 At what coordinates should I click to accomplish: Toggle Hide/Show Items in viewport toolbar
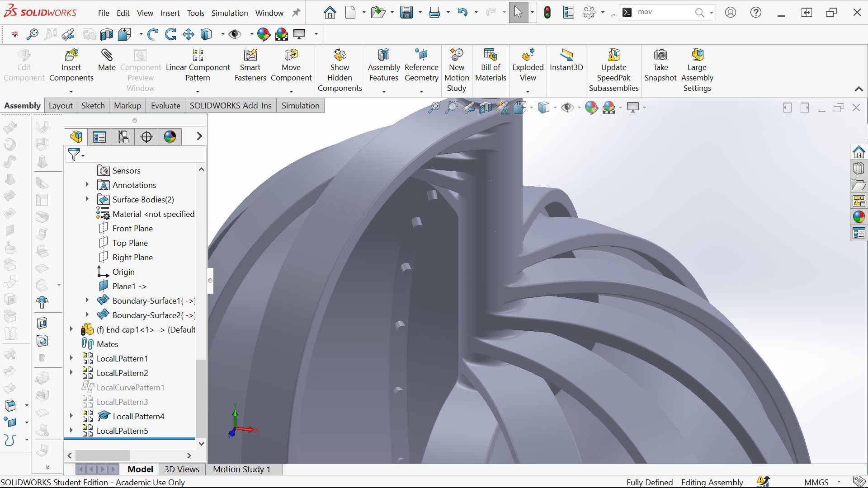[x=567, y=108]
